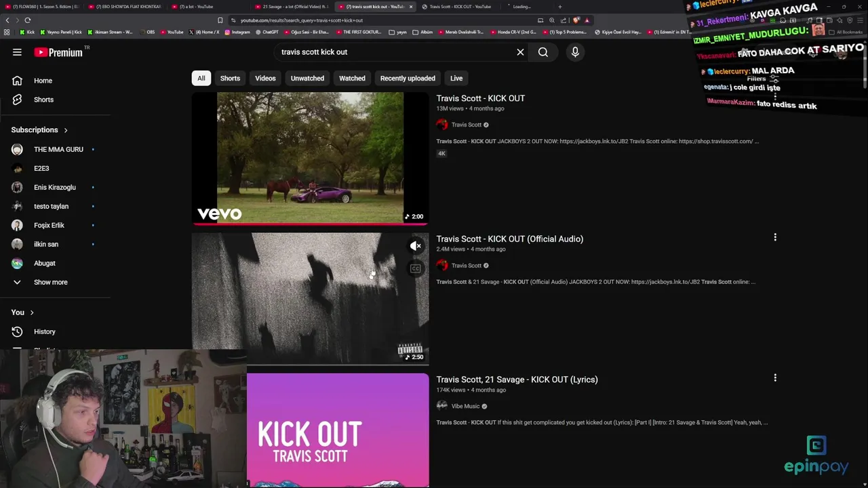Click the magnifier search button

pyautogui.click(x=543, y=52)
